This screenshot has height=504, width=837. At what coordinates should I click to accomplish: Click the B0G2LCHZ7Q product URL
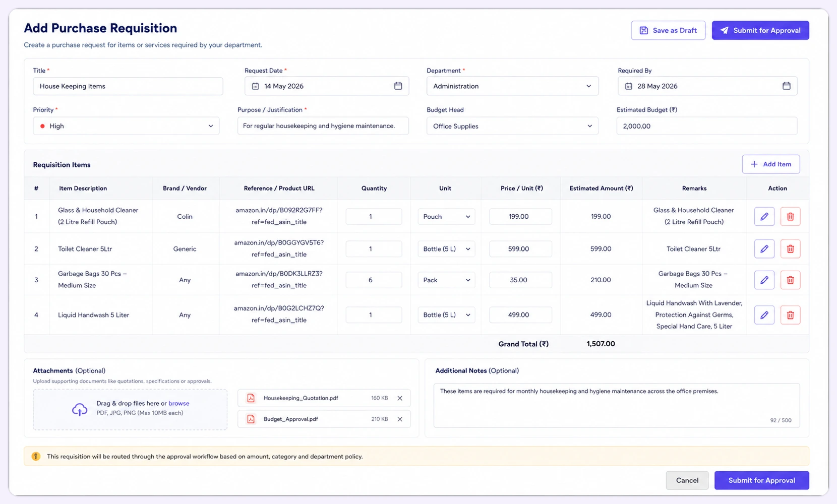point(279,314)
